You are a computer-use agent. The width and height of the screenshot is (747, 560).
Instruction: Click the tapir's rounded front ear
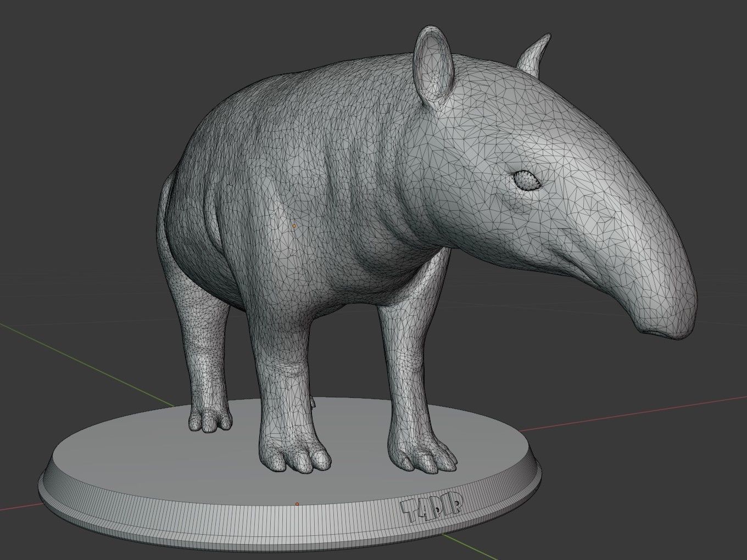(x=434, y=66)
